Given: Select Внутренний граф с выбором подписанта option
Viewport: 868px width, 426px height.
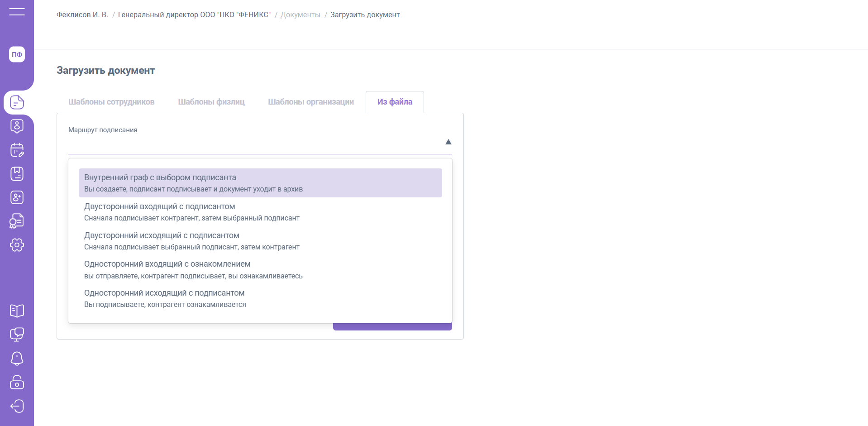Looking at the screenshot, I should tap(260, 183).
